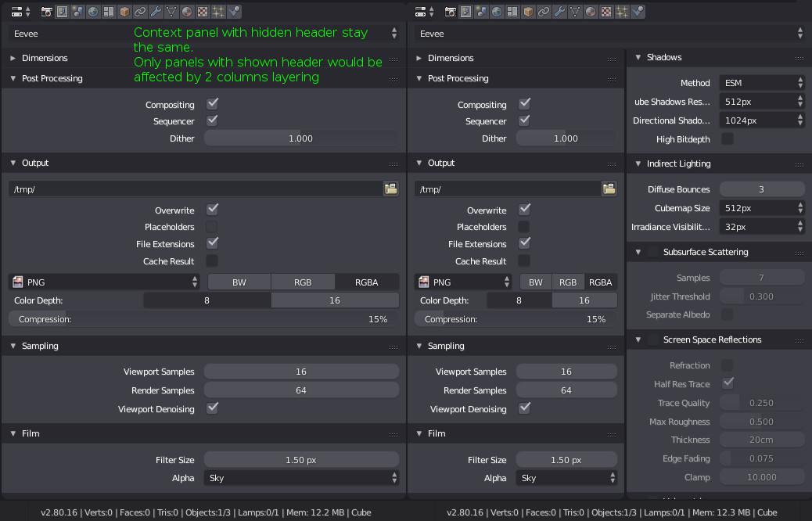Open the Mesh Data triangle tab in right editor

coord(575,12)
